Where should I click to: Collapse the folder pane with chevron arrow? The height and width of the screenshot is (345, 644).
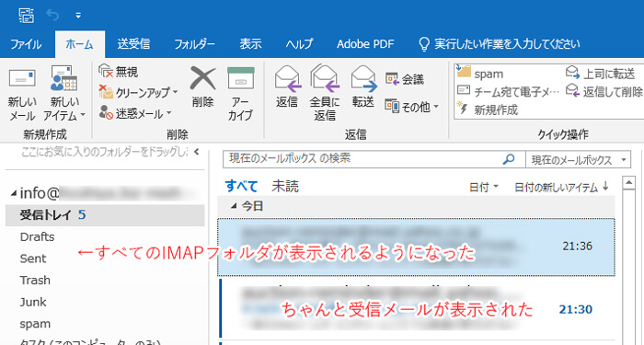coord(196,152)
